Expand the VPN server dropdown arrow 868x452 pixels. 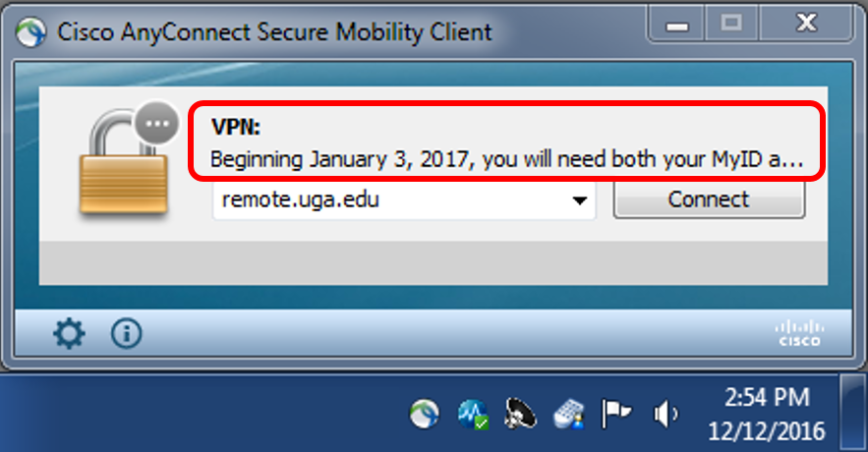click(x=580, y=200)
